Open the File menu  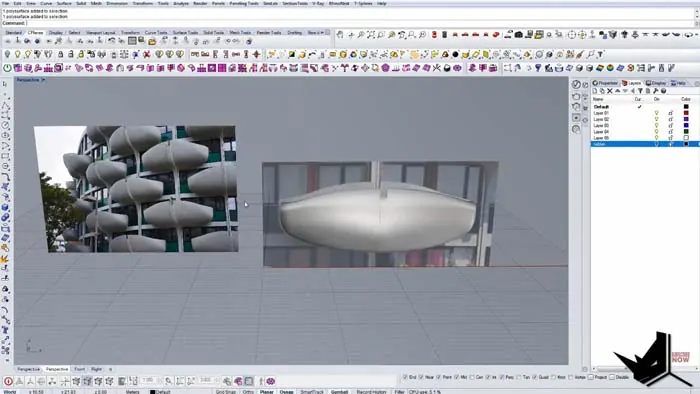coord(5,3)
